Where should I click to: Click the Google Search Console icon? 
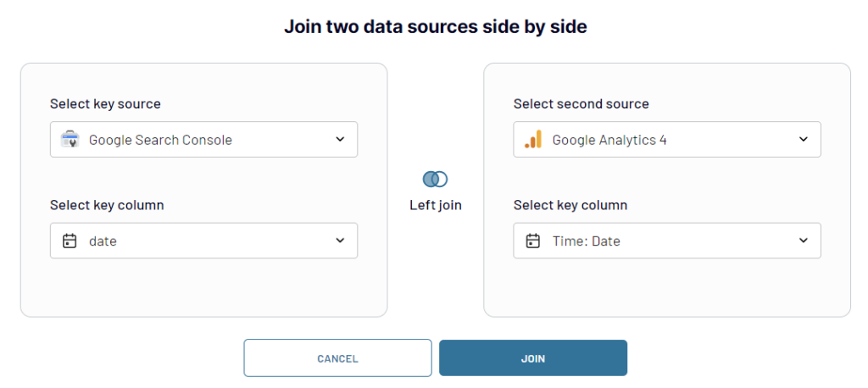(70, 140)
